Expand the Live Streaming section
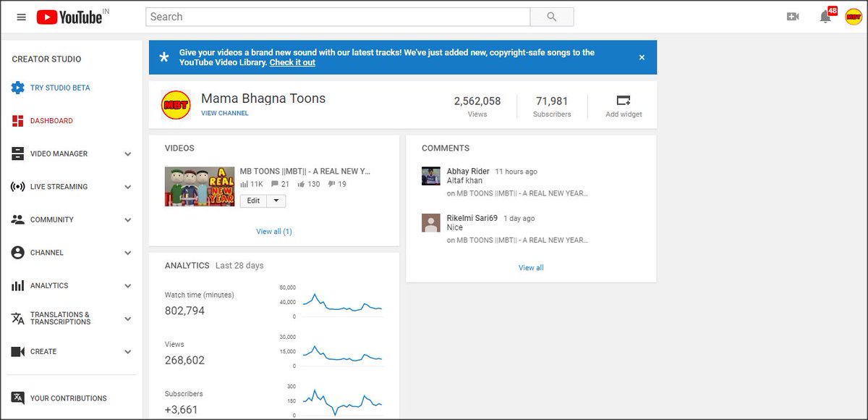The height and width of the screenshot is (420, 868). pyautogui.click(x=128, y=187)
